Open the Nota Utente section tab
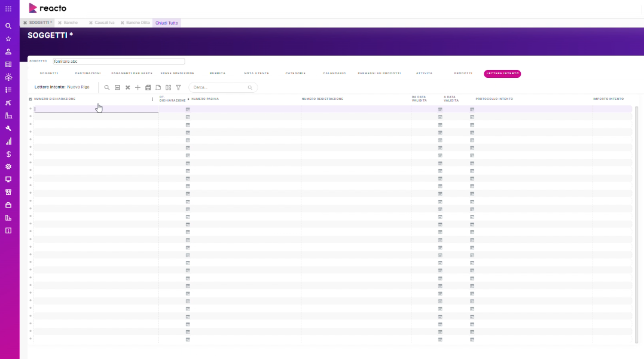644x359 pixels. [x=257, y=73]
